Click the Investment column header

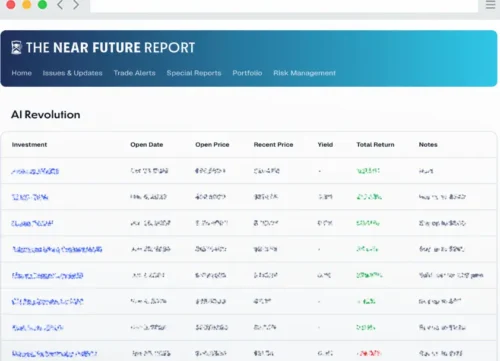click(x=29, y=145)
